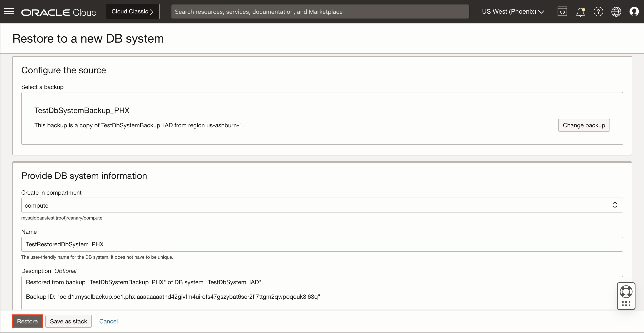Edit the Name field TestRestoredDbSystem_PHX
This screenshot has width=644, height=333.
click(x=300, y=244)
